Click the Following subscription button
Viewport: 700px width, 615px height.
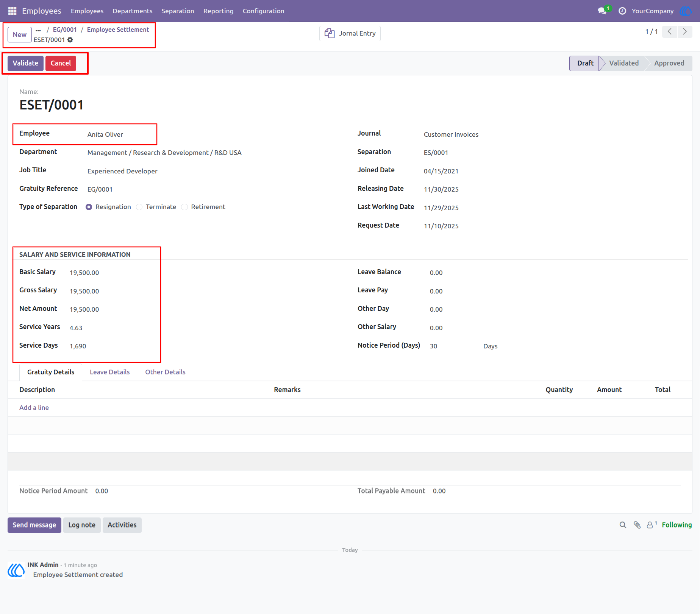pos(677,525)
